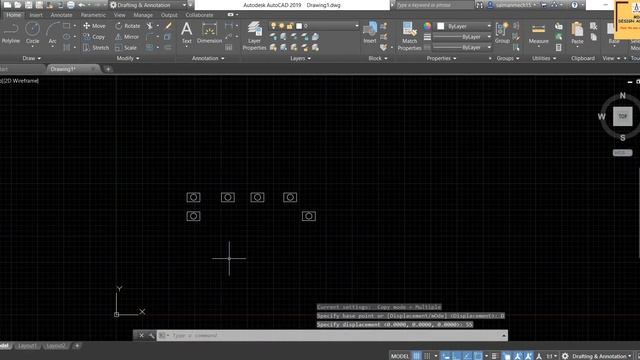This screenshot has width=640, height=360.
Task: Click the Save icon in quick access toolbar
Action: 29,5
